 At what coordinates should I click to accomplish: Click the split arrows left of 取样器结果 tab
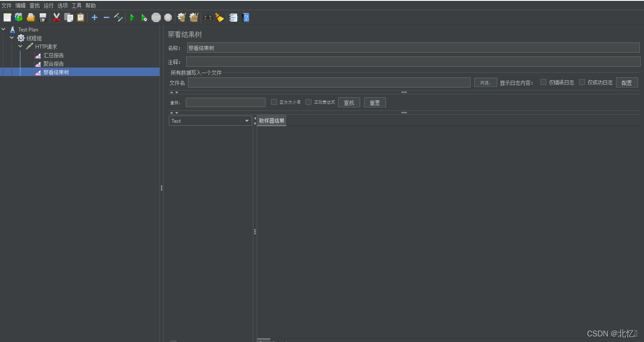pos(255,121)
